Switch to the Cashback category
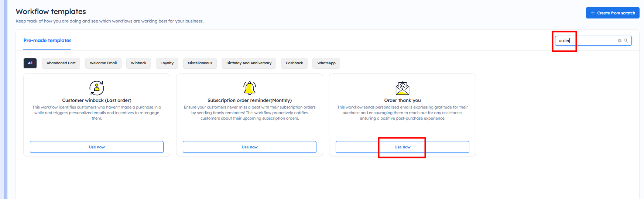The image size is (644, 199). (294, 63)
